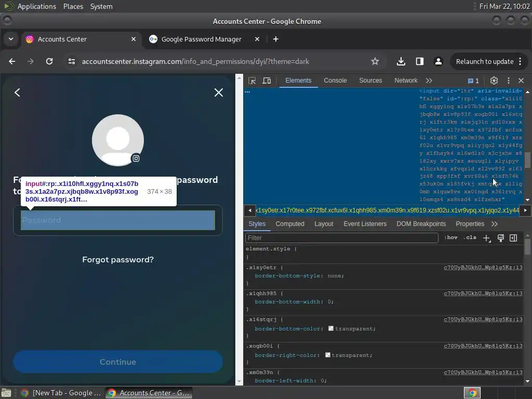
Task: Close the DevTools panel
Action: tap(521, 81)
